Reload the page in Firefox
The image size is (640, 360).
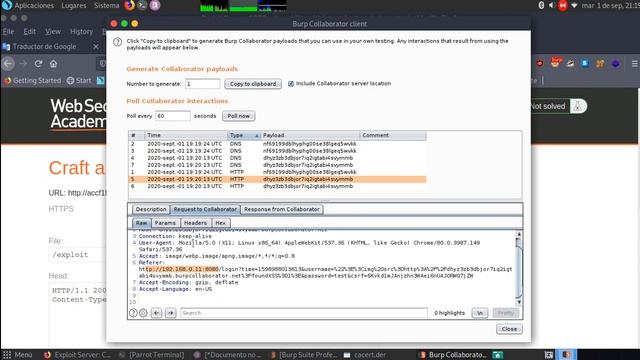pyautogui.click(x=38, y=64)
